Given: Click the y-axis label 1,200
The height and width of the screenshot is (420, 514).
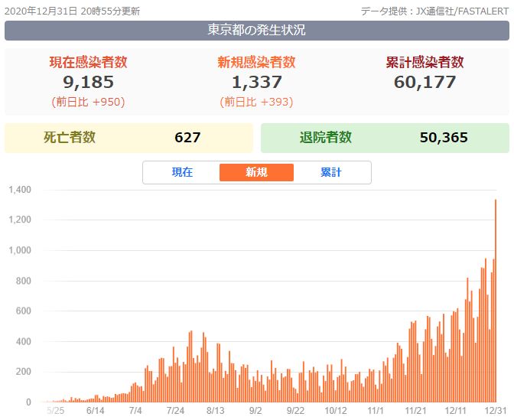Looking at the screenshot, I should pos(20,220).
